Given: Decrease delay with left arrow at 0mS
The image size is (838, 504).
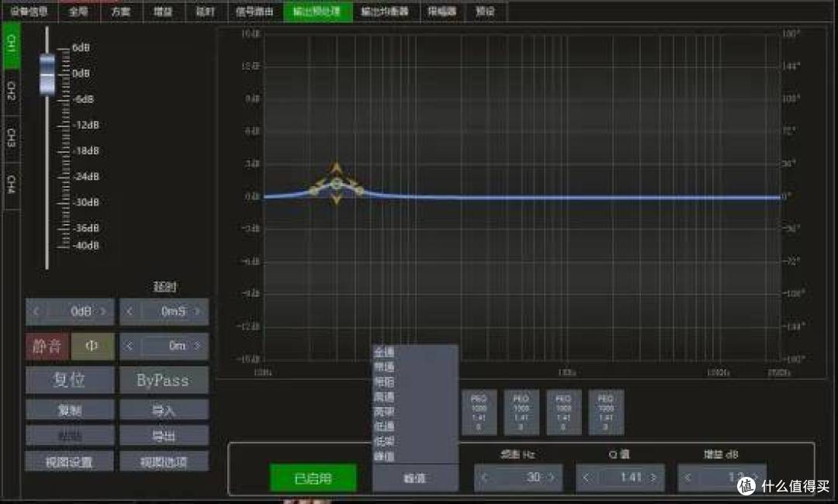Looking at the screenshot, I should tap(130, 311).
